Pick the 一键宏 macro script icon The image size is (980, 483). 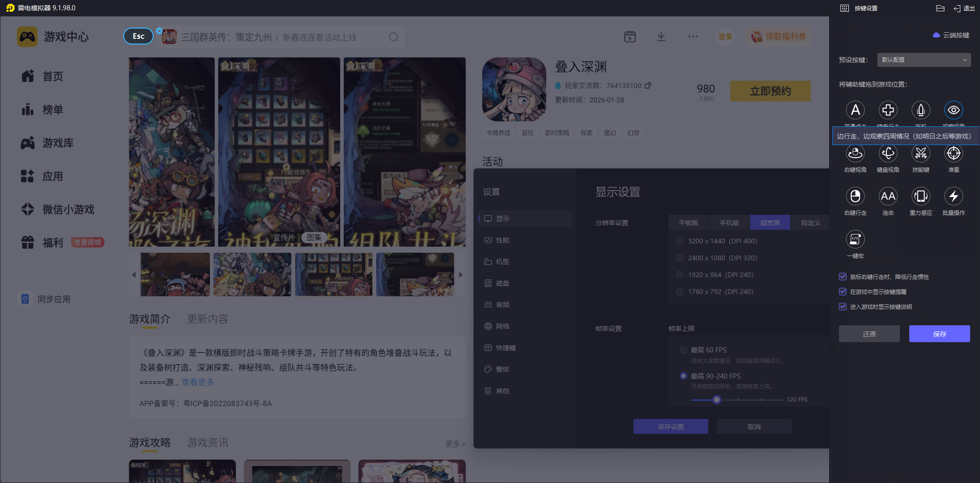click(x=855, y=239)
